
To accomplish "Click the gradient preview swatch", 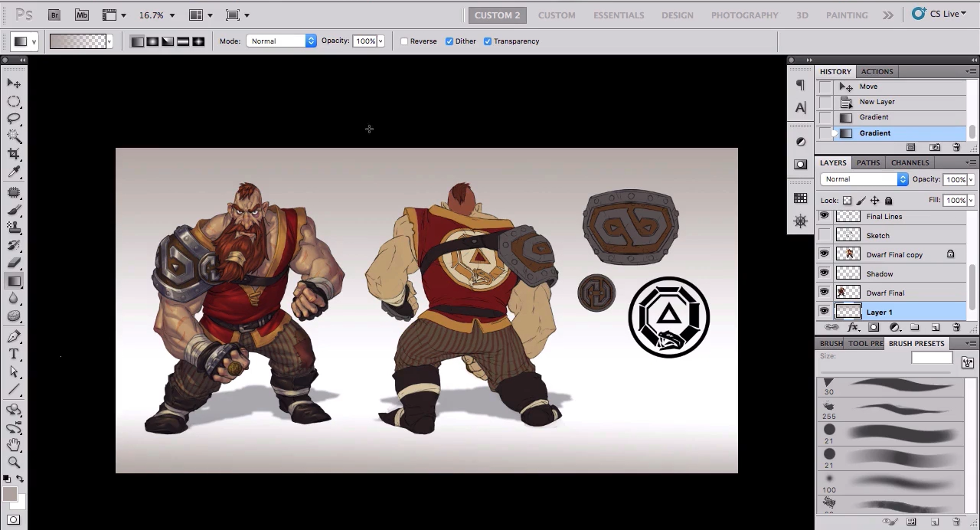I will 77,41.
